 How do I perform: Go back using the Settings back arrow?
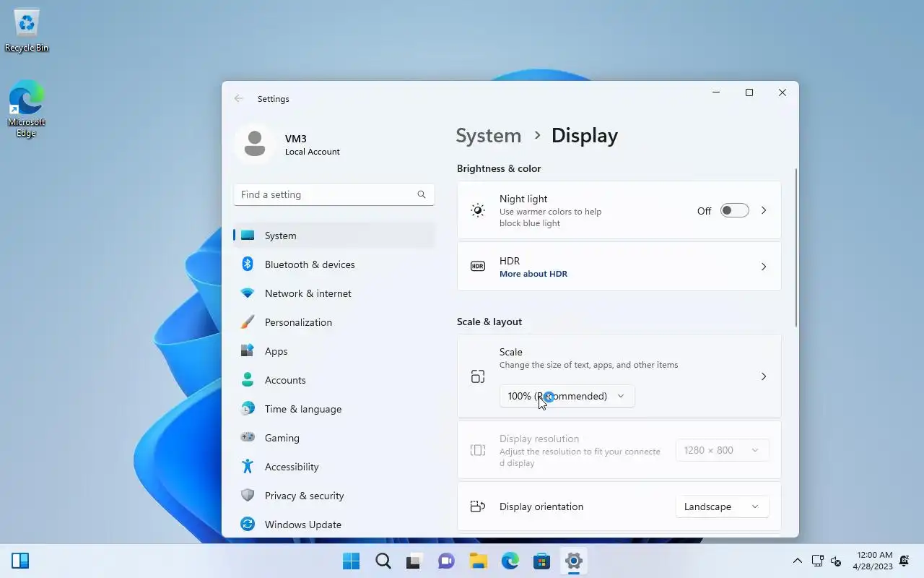(x=239, y=99)
